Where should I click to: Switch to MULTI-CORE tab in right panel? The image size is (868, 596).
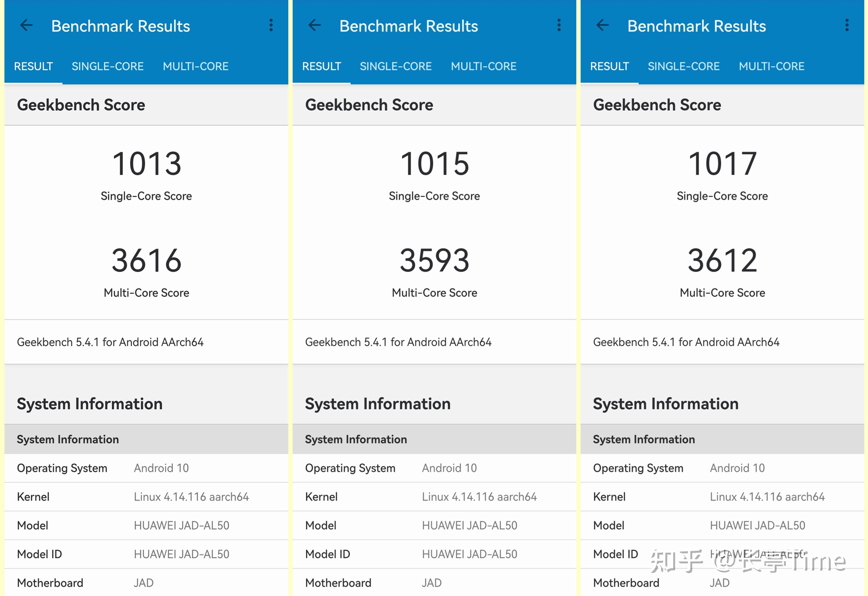click(x=771, y=67)
